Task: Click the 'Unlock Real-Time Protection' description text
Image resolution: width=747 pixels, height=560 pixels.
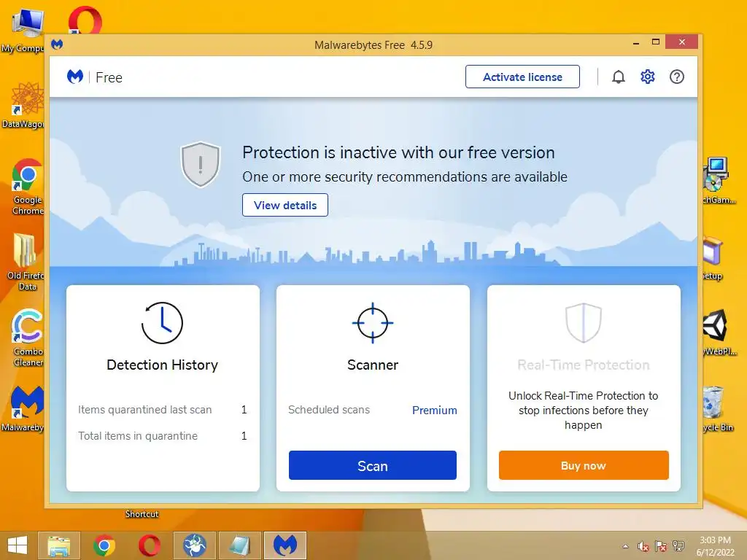Action: (x=583, y=410)
